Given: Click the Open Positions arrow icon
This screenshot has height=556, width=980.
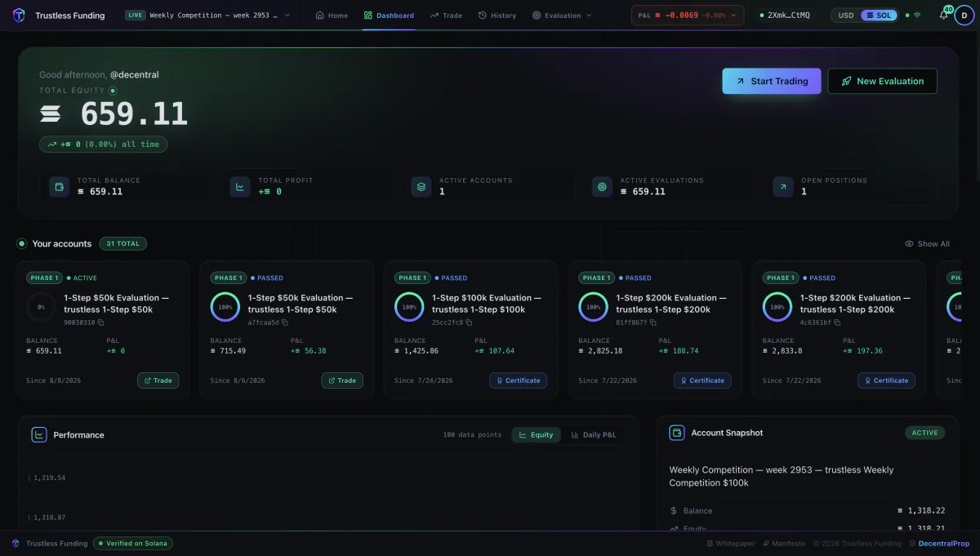Looking at the screenshot, I should pos(782,186).
